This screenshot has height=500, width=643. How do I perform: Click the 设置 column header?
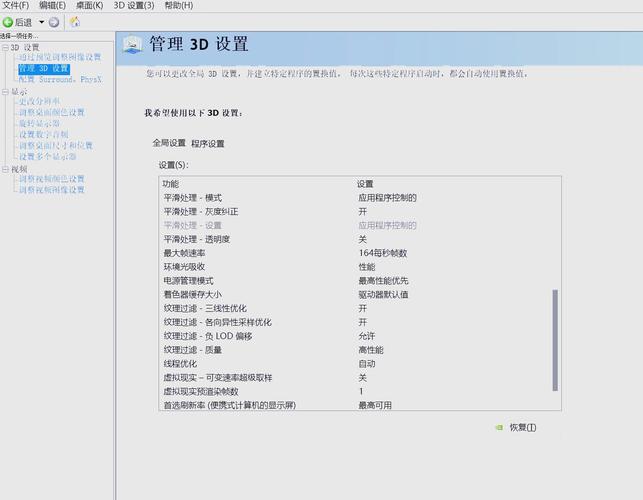point(365,184)
